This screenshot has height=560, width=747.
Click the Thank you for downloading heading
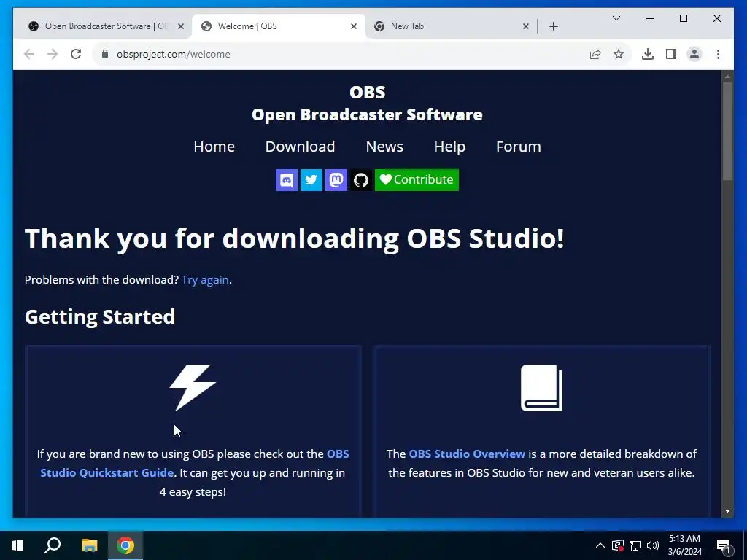pyautogui.click(x=294, y=238)
